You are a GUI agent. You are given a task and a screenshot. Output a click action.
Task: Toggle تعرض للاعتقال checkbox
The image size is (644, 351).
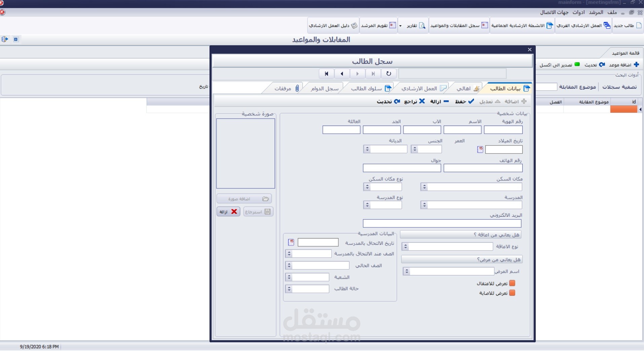point(512,283)
